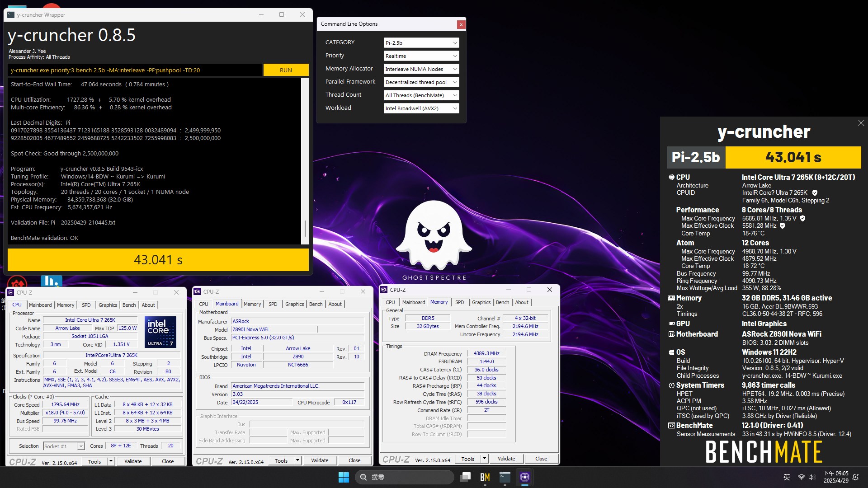Open y-cruncher Wrapper taskbar icon
This screenshot has width=868, height=488.
tap(505, 477)
